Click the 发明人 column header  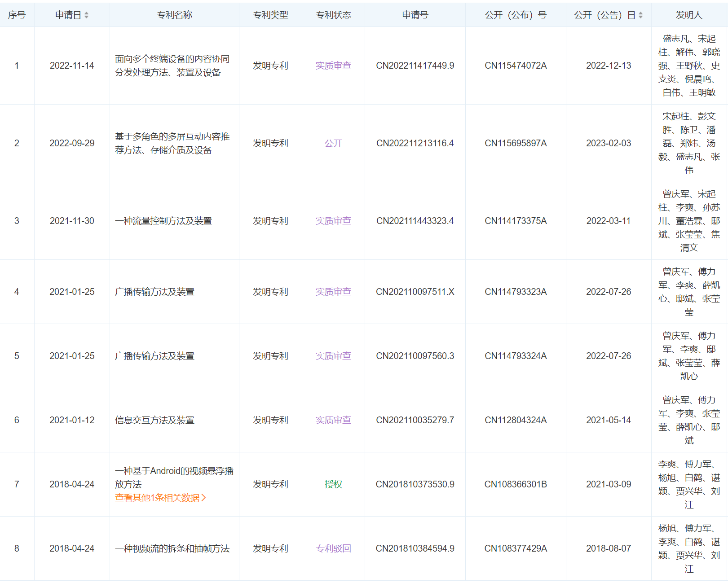tap(689, 15)
